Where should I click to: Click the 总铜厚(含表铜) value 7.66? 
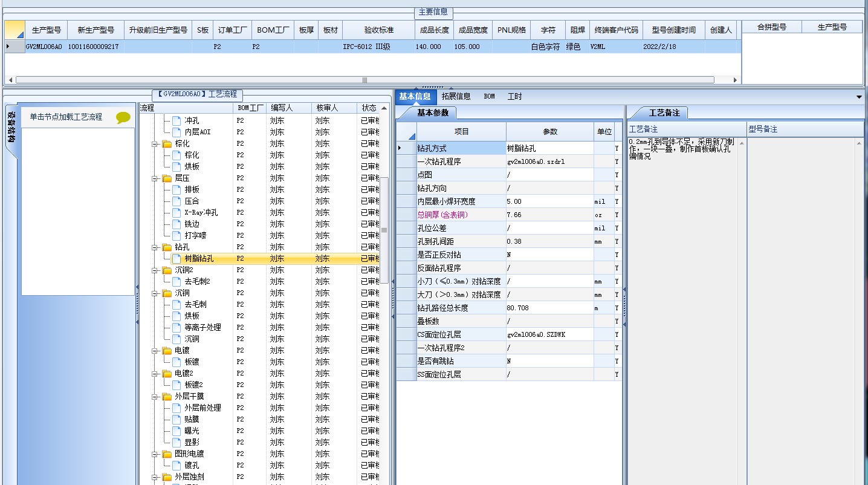pos(549,215)
